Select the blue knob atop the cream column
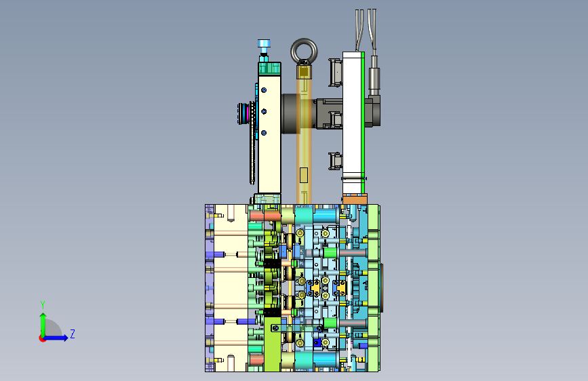The height and width of the screenshot is (381, 588). click(264, 43)
